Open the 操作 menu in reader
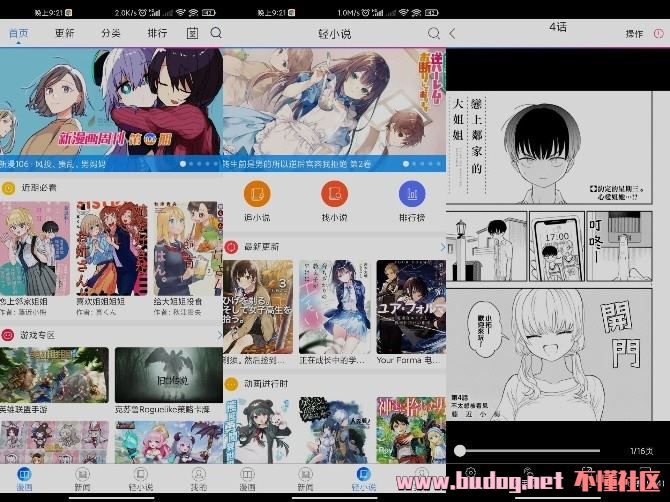 click(x=634, y=34)
